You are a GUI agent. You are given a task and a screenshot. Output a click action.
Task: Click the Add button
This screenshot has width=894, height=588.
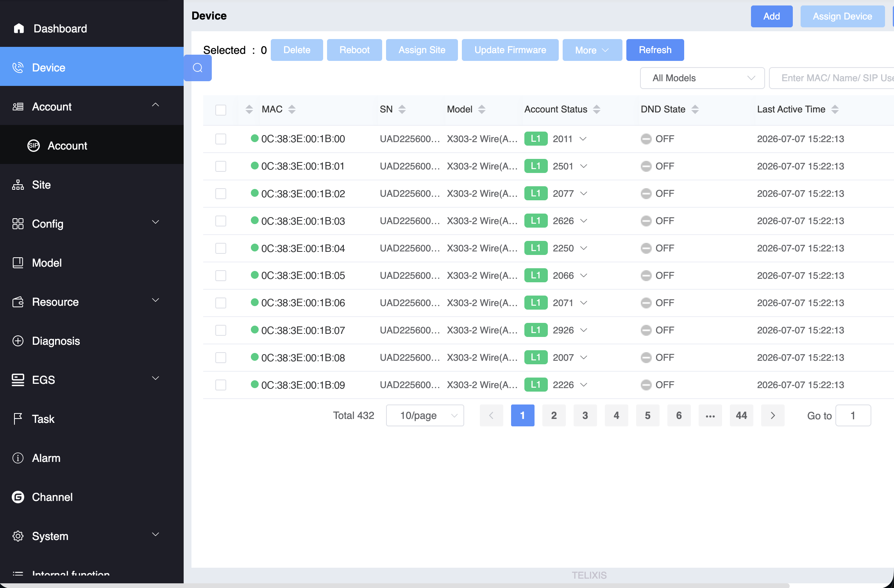(x=772, y=16)
